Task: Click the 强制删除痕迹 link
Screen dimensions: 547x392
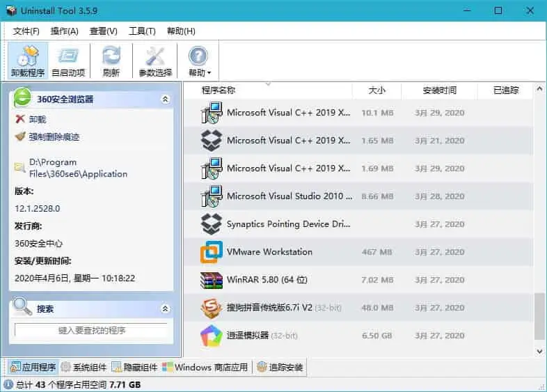Action: [x=54, y=137]
